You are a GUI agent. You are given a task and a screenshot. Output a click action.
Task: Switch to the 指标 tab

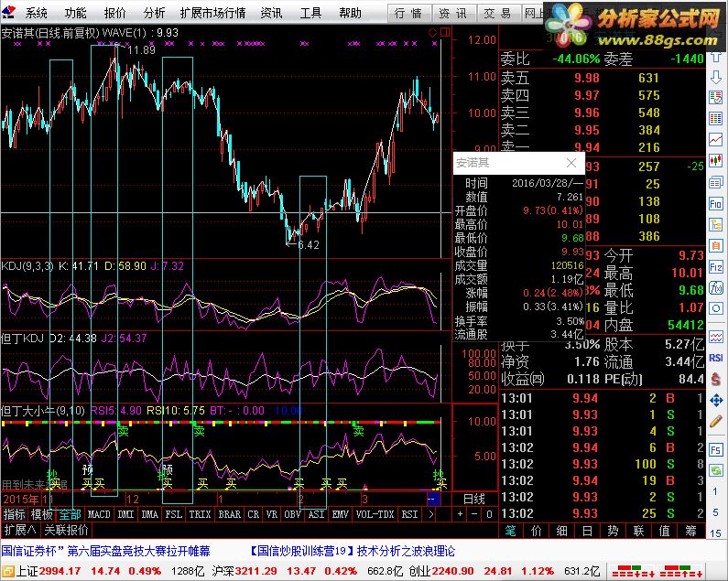click(x=15, y=514)
